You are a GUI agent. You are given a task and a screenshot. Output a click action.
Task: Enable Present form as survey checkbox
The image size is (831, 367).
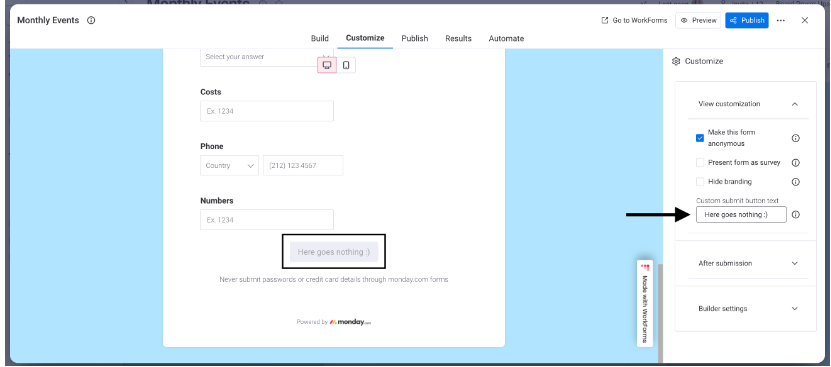point(700,163)
